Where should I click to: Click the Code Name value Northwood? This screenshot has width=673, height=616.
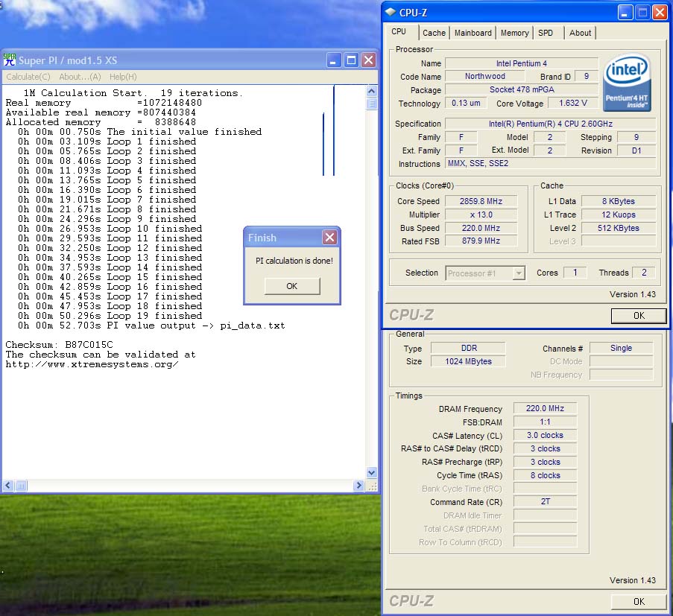pyautogui.click(x=484, y=77)
